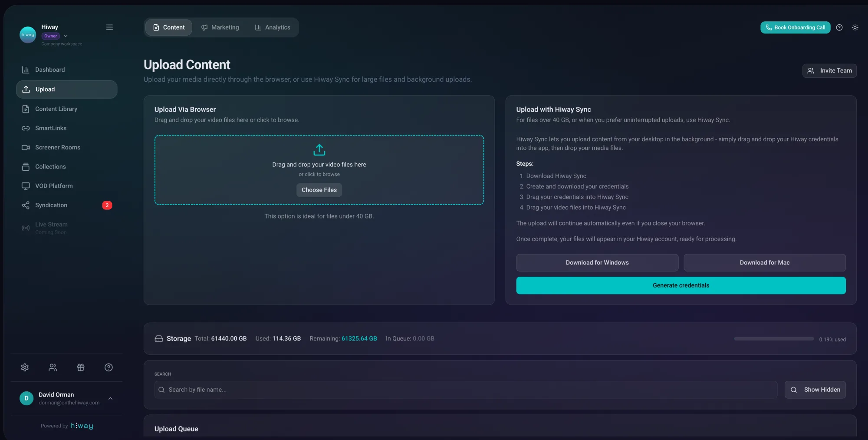The image size is (868, 440).
Task: Click the Live Stream broadcast icon
Action: tap(26, 228)
